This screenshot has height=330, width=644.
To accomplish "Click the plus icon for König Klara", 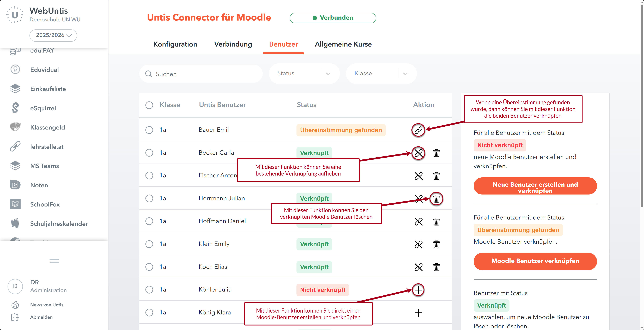I will (418, 313).
